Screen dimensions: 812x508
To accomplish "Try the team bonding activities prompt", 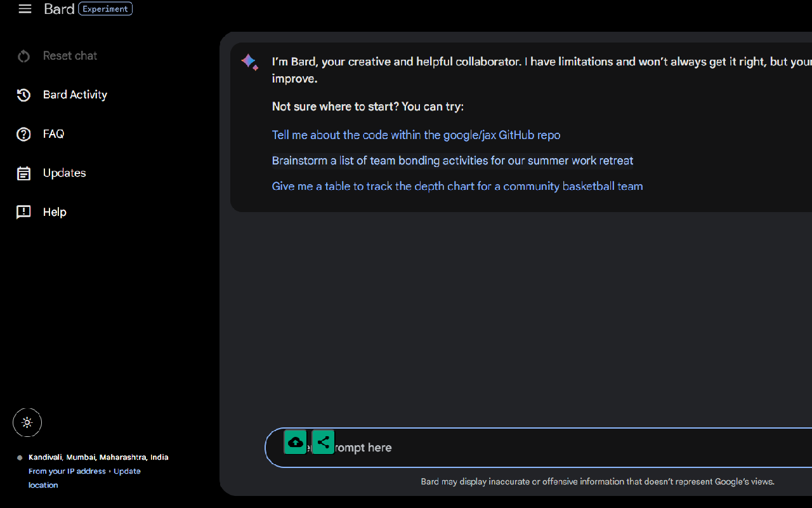I will coord(452,161).
